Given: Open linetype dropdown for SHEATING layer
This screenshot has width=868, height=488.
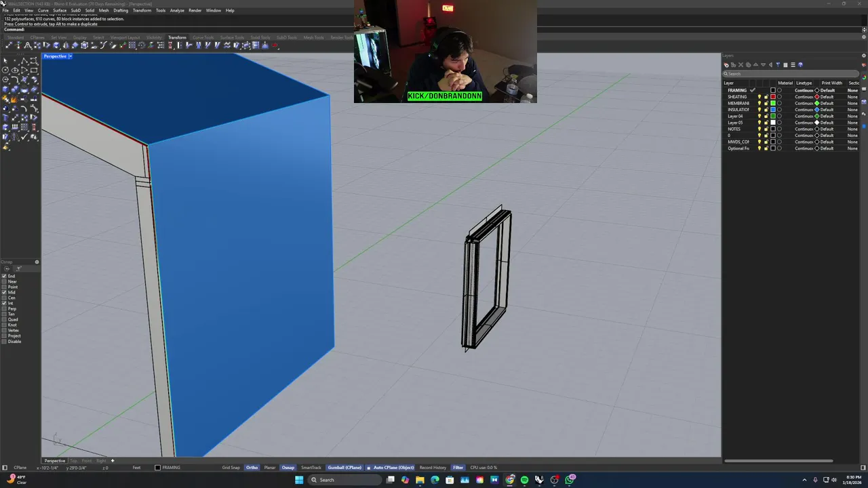Looking at the screenshot, I should 804,97.
